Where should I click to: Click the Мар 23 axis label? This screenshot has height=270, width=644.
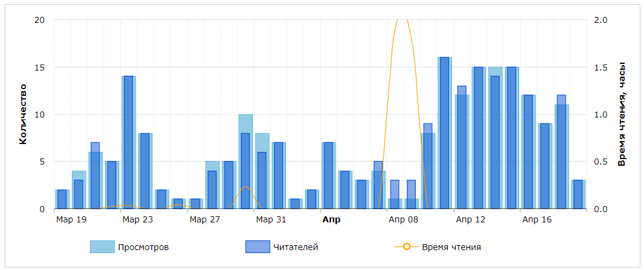click(x=138, y=219)
